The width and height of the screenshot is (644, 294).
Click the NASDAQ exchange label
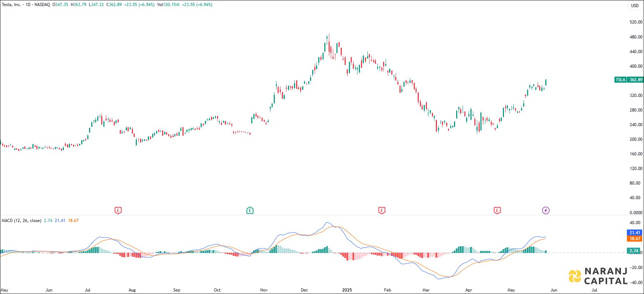[42, 5]
